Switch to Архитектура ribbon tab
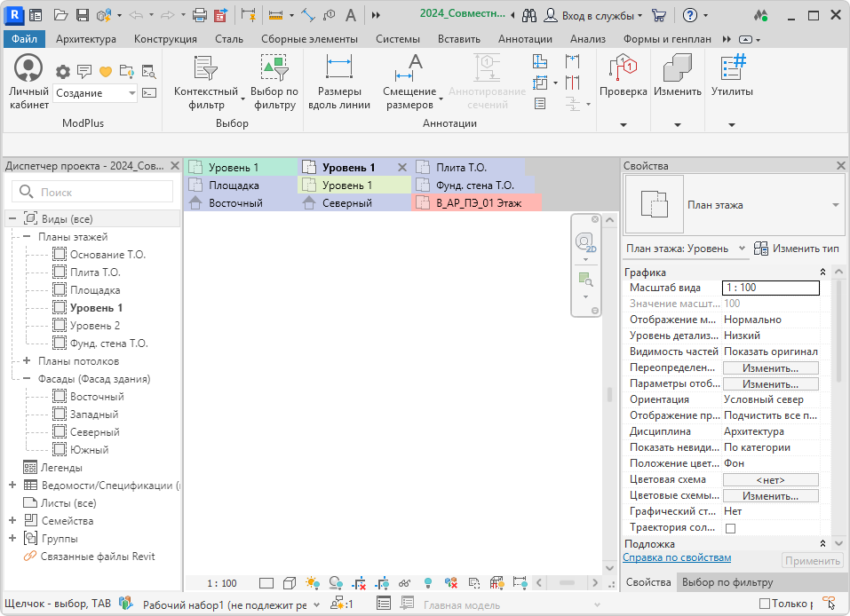 tap(85, 39)
